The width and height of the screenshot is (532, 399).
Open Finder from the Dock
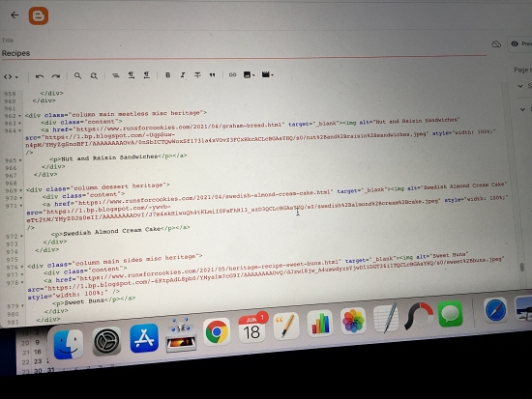69,344
